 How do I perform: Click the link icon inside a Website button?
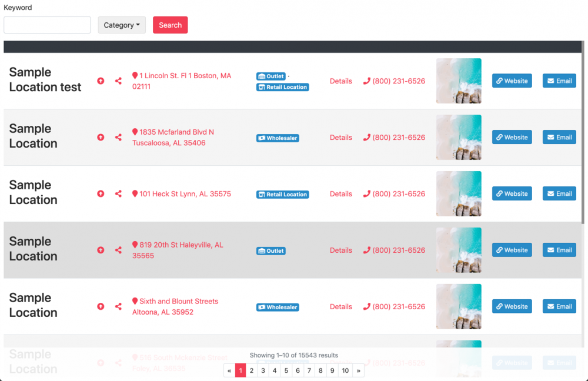499,81
